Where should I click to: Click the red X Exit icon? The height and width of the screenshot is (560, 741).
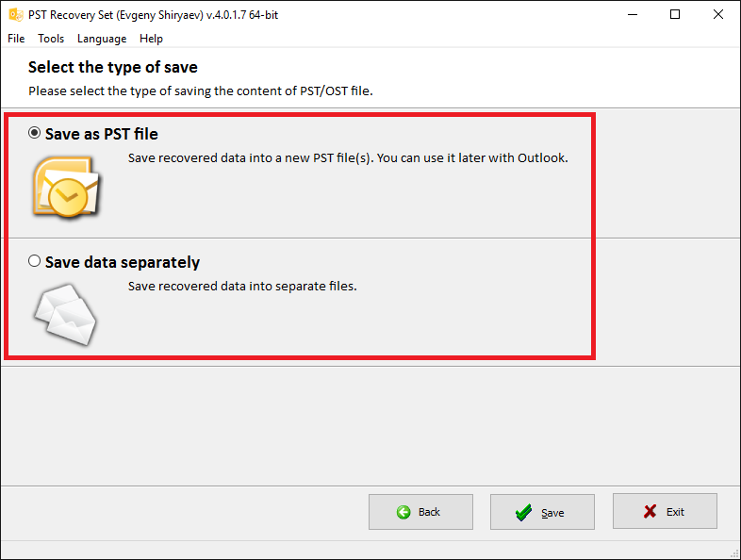pyautogui.click(x=650, y=511)
